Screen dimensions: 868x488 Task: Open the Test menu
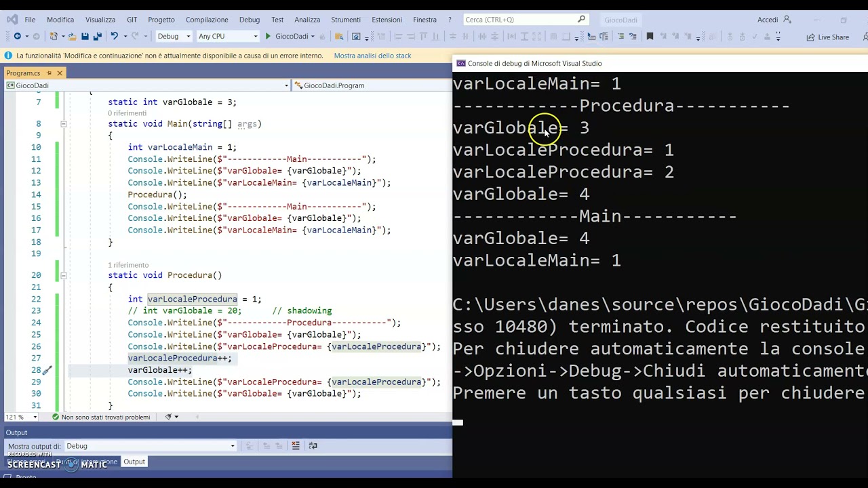tap(277, 20)
